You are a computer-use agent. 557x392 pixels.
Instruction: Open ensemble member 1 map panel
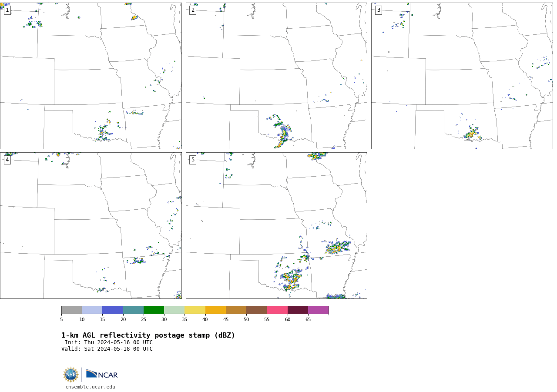(x=91, y=76)
